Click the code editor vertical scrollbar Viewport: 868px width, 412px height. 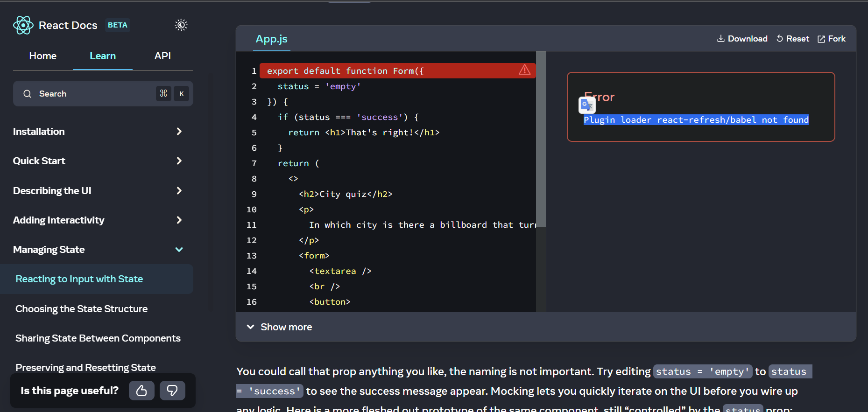541,139
